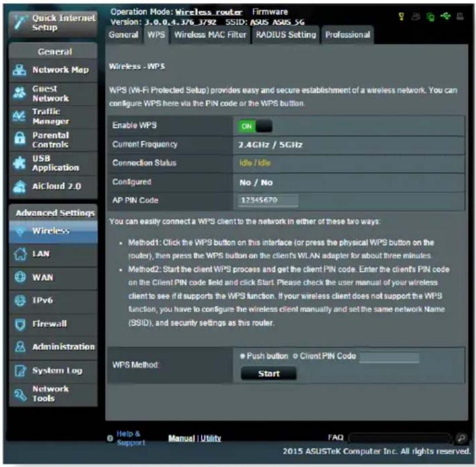
Task: Click the Network Map label
Action: tap(60, 70)
